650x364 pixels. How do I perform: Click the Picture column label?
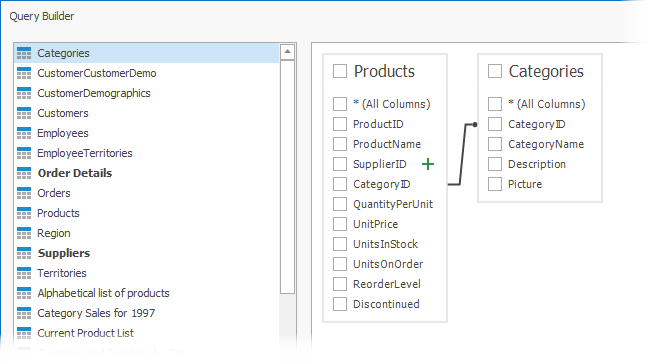525,184
